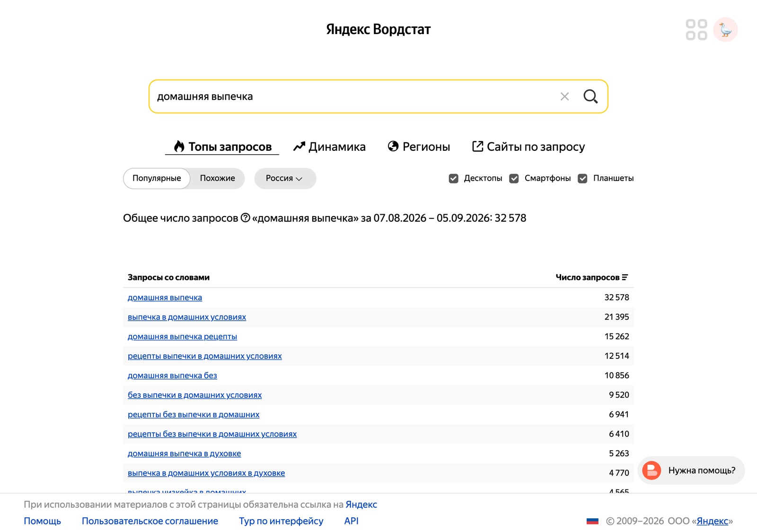Image resolution: width=757 pixels, height=532 pixels.
Task: Select the count value 15 262
Action: point(616,336)
